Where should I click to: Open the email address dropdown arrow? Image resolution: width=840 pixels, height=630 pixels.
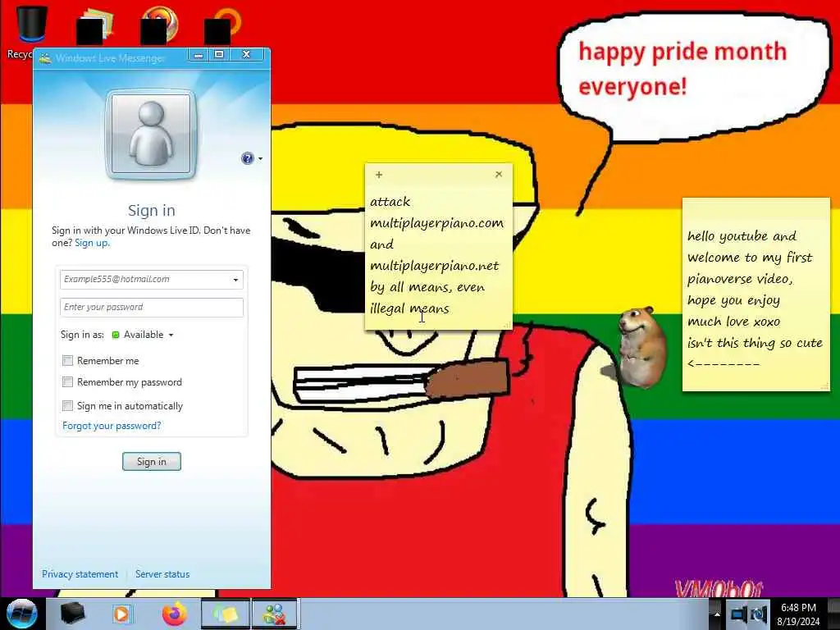pyautogui.click(x=235, y=280)
